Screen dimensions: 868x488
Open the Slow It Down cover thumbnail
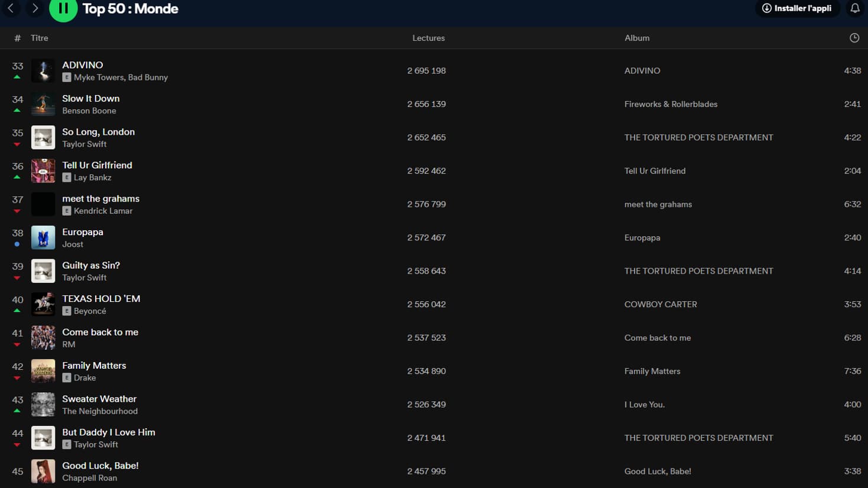43,104
